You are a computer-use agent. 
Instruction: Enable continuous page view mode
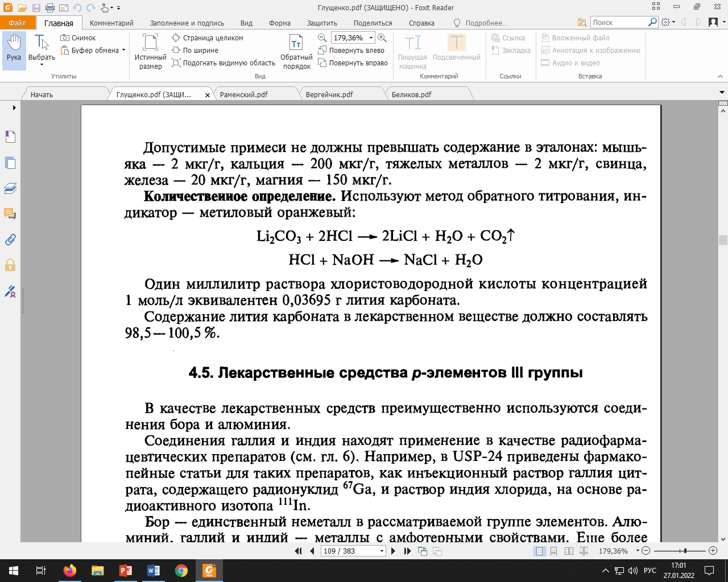point(553,551)
